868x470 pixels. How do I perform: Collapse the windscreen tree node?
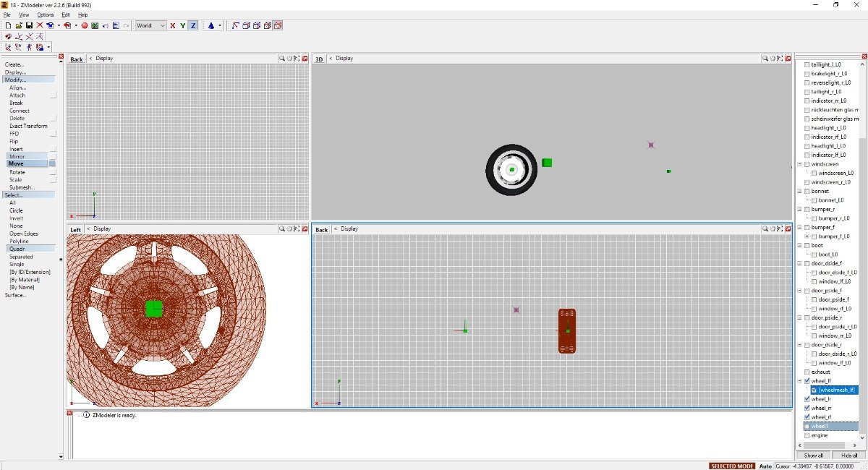[x=800, y=164]
